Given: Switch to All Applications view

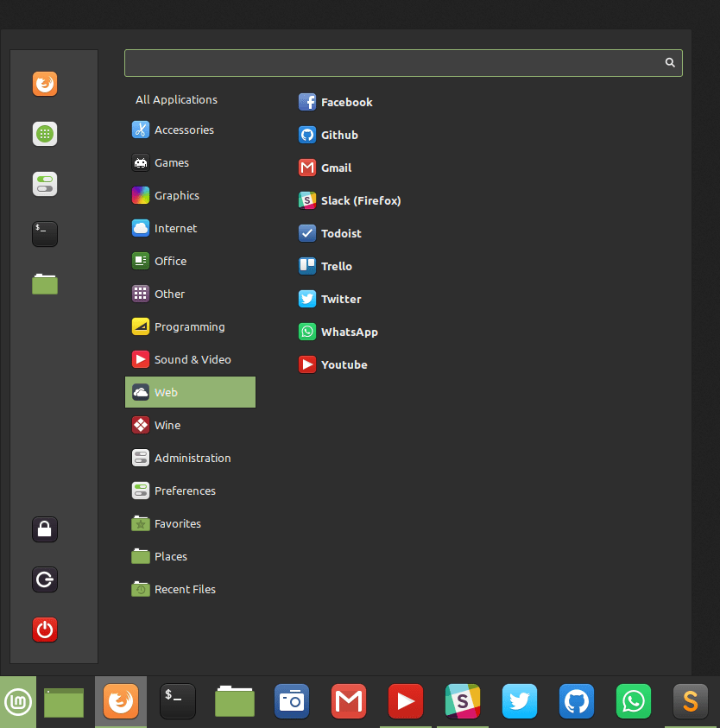Looking at the screenshot, I should pyautogui.click(x=175, y=99).
